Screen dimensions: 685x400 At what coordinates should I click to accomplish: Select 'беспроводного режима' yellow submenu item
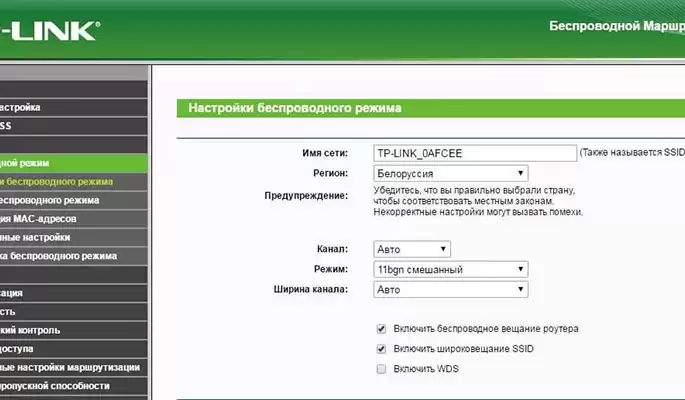(x=74, y=182)
